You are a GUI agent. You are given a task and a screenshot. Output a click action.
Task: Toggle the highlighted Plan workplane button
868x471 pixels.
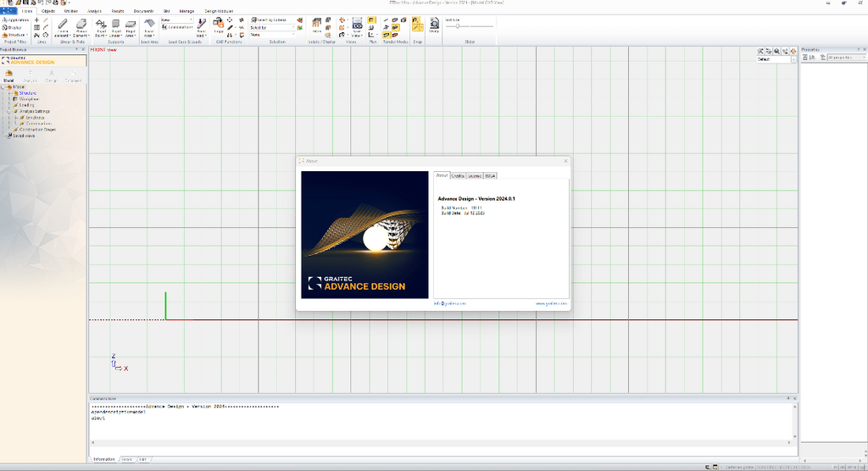372,20
